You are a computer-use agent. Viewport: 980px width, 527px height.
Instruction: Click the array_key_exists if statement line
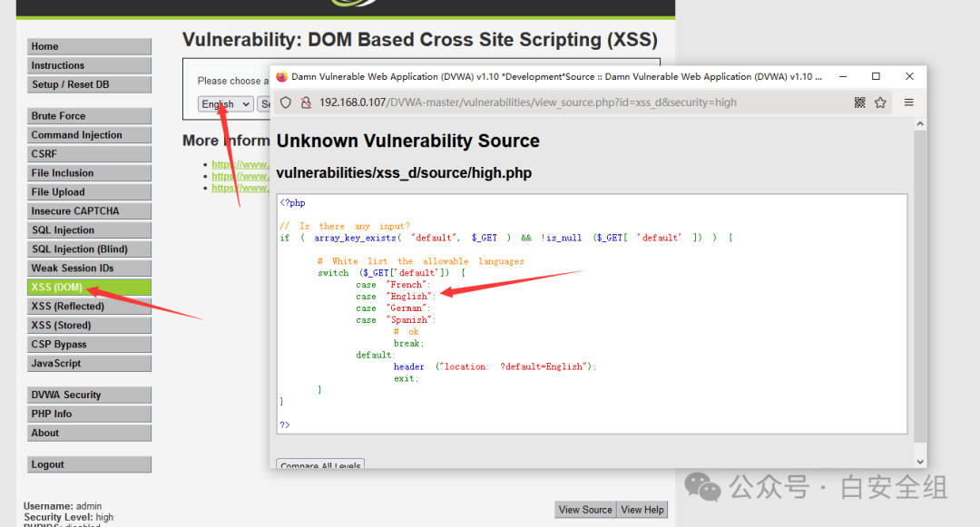tap(506, 238)
